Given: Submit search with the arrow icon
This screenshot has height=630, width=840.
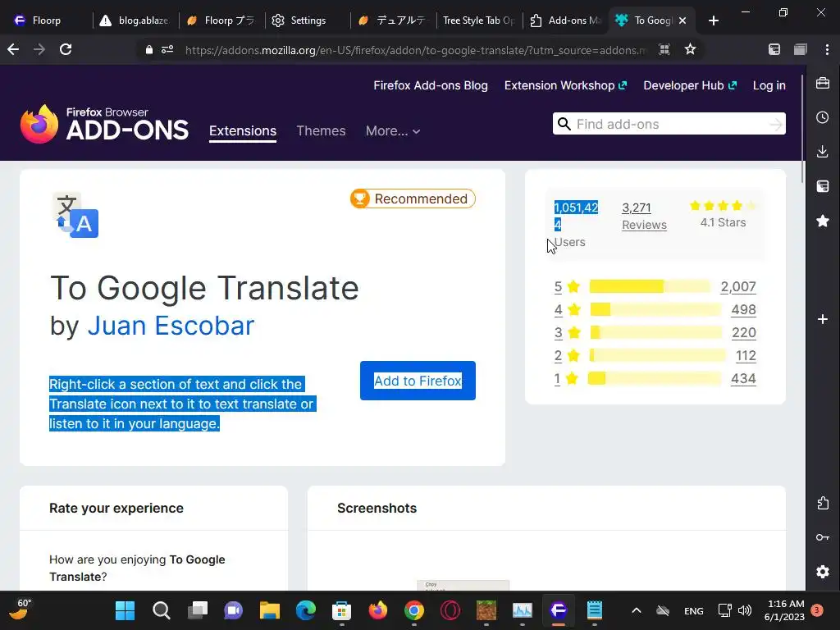Looking at the screenshot, I should [x=775, y=125].
